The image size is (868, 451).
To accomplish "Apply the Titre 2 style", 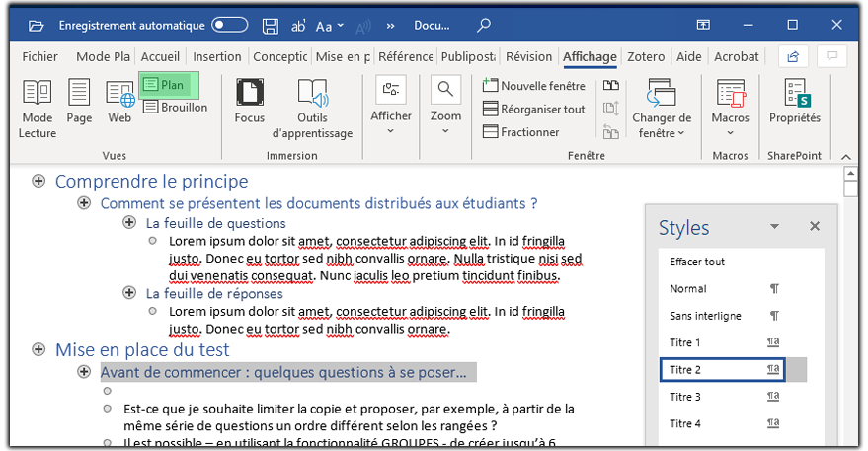I will coord(723,370).
